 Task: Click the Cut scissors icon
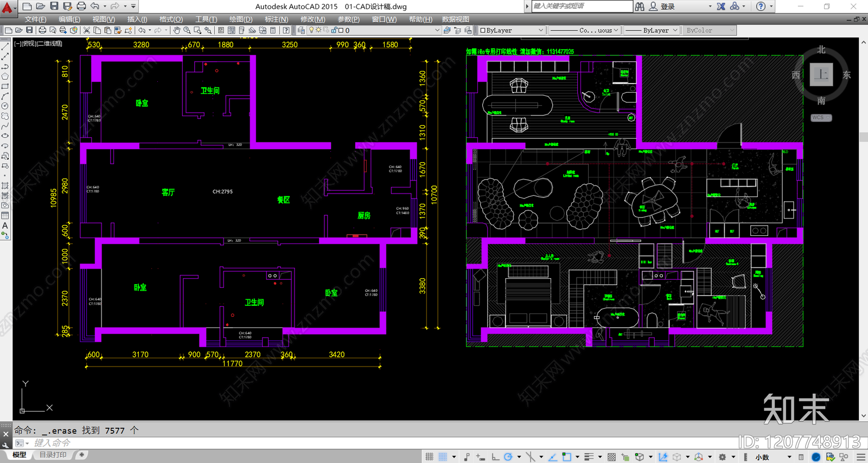click(x=86, y=30)
